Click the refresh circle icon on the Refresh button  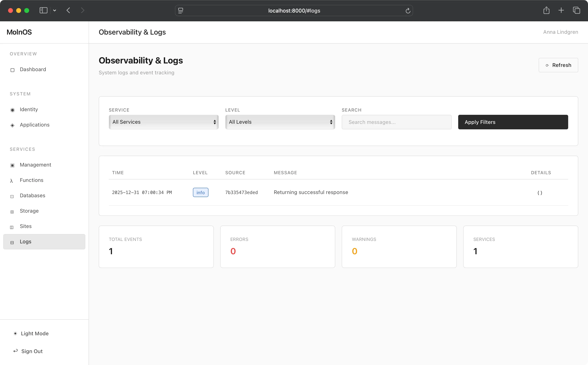[547, 65]
